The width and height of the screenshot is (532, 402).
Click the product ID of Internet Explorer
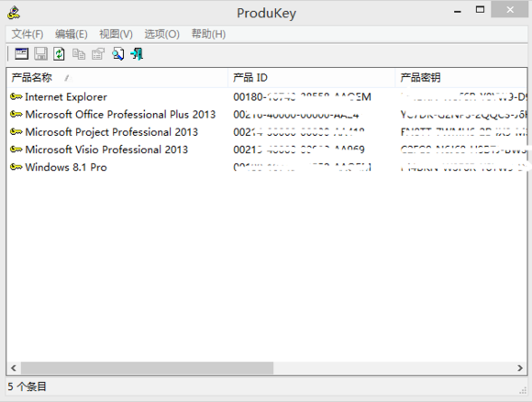[x=302, y=97]
